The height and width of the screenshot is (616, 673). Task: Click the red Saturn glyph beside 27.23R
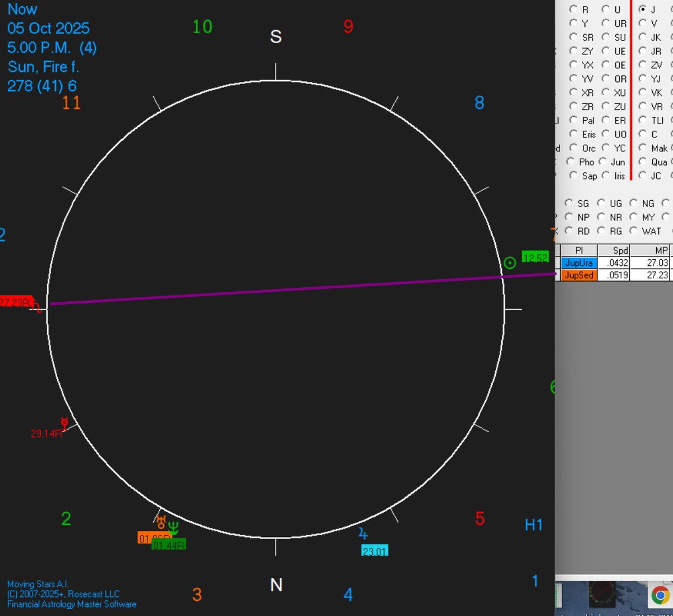tap(36, 306)
